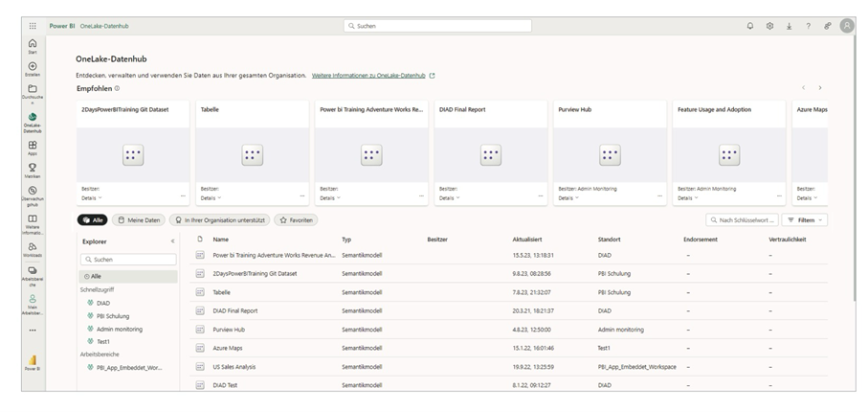Select In Ihrer Organisation unterstützt tab
Screen dimensions: 868x412
point(220,220)
